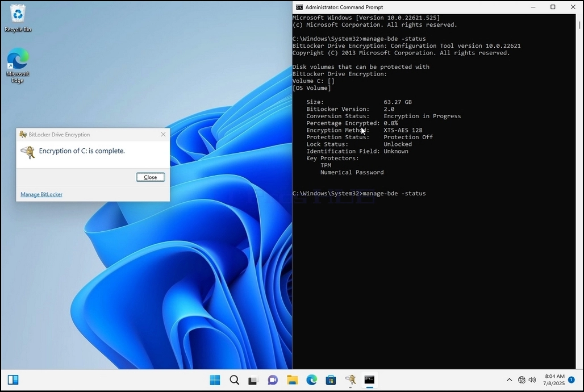
Task: Open the Recycle Bin desktop icon
Action: click(18, 19)
